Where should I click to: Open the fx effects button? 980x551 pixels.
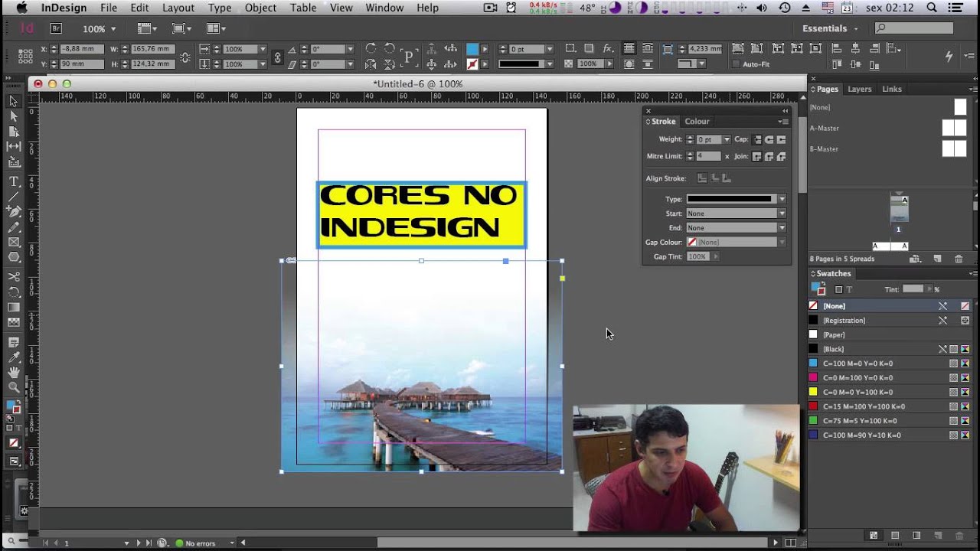pos(609,49)
